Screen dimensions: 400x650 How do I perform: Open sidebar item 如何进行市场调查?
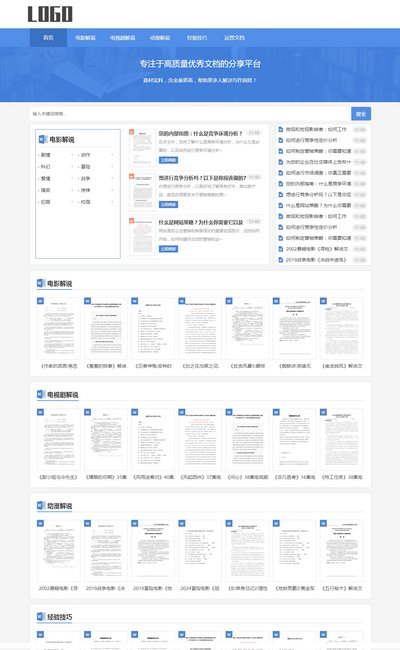[x=318, y=173]
